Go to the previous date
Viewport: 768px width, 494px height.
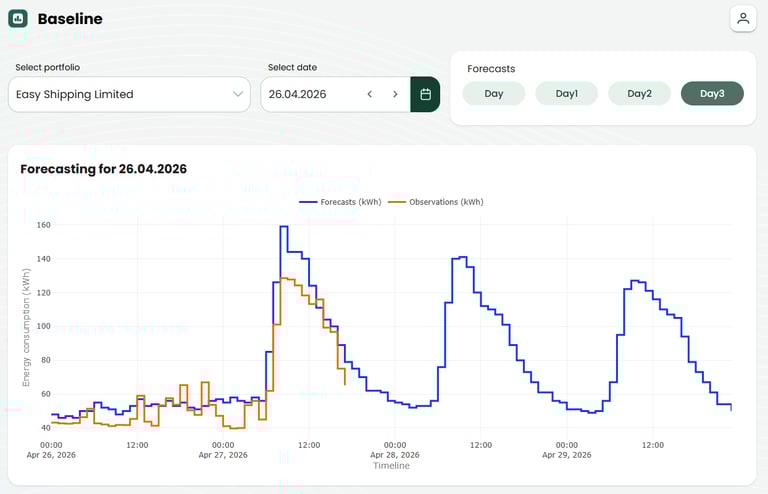369,94
